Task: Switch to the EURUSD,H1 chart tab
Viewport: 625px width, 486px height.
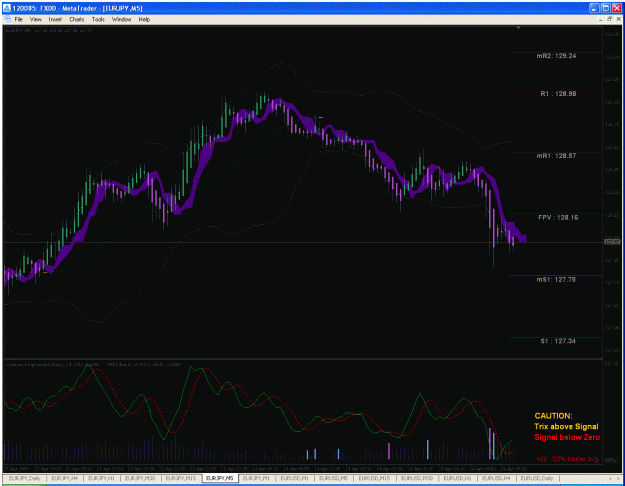Action: pos(457,478)
